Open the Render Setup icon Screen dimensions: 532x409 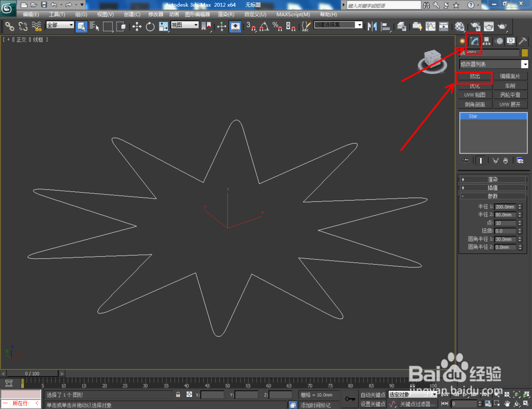(x=475, y=26)
